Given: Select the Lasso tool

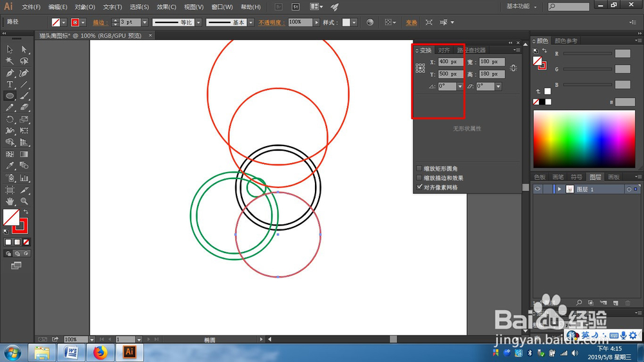Looking at the screenshot, I should point(24,61).
